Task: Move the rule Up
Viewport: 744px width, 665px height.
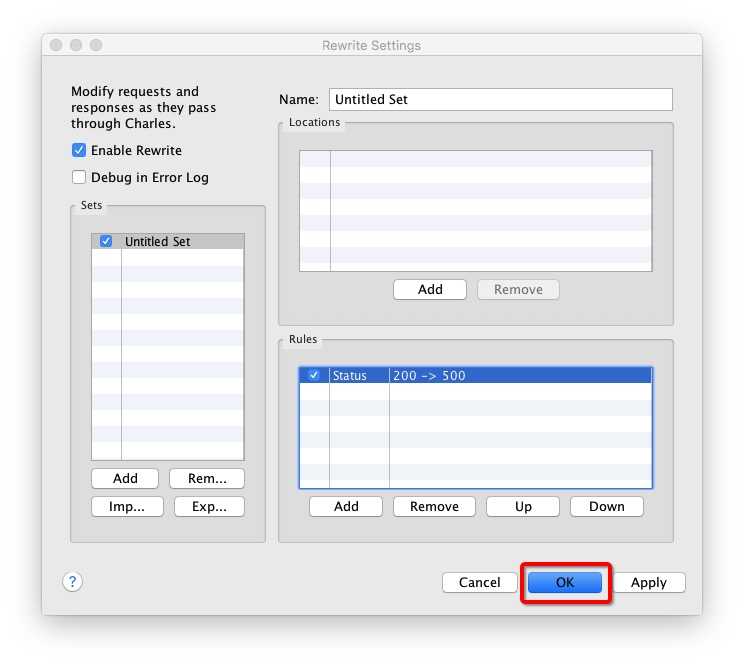Action: click(523, 506)
